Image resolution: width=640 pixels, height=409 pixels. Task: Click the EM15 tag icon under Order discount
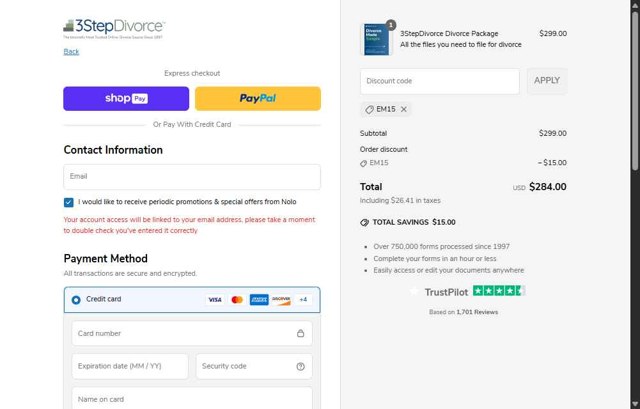click(363, 163)
